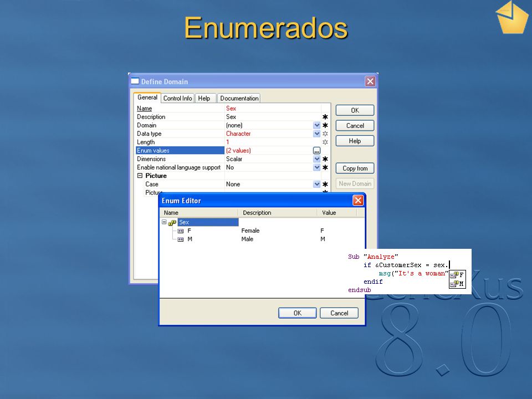The height and width of the screenshot is (399, 532).
Task: Click the Name field value Sex
Action: (231, 108)
